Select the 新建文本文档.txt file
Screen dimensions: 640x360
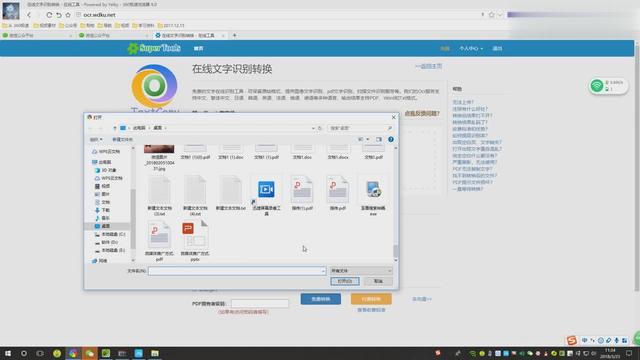(x=231, y=193)
